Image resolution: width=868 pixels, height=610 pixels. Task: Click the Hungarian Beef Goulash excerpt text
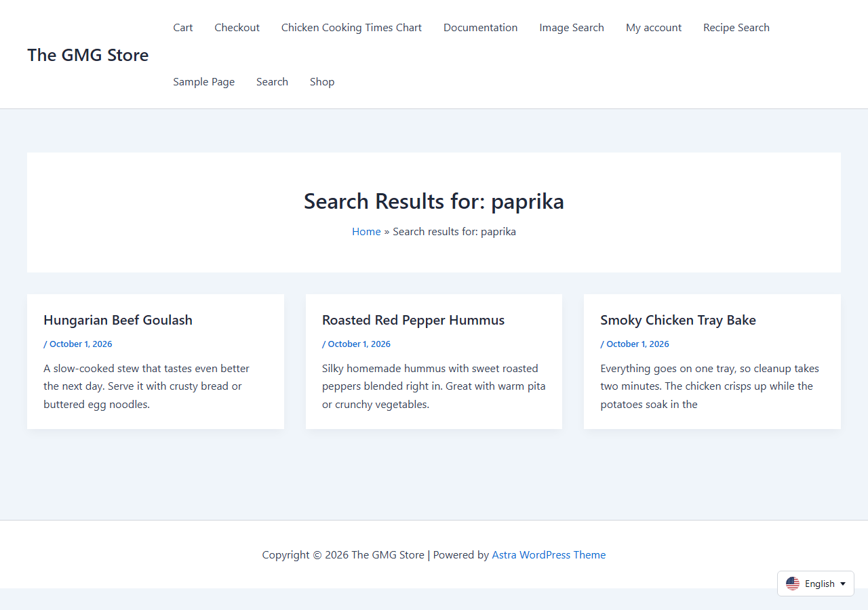coord(146,386)
